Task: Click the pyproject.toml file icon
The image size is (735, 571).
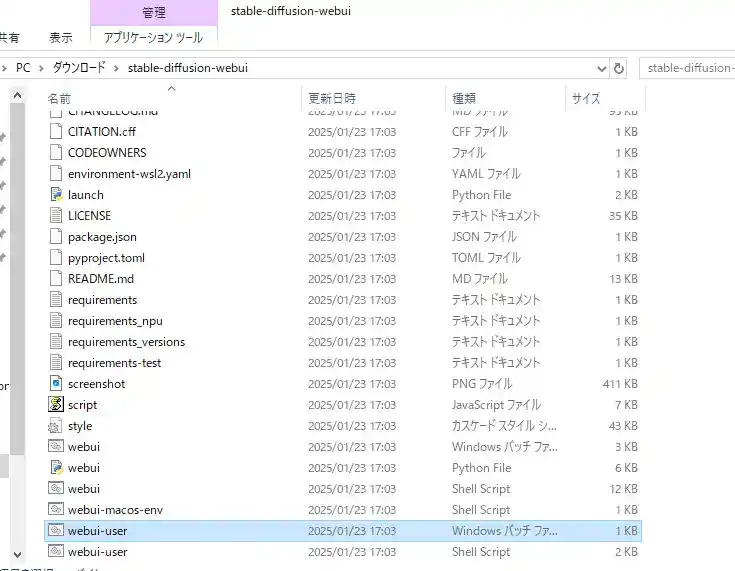Action: [x=56, y=258]
